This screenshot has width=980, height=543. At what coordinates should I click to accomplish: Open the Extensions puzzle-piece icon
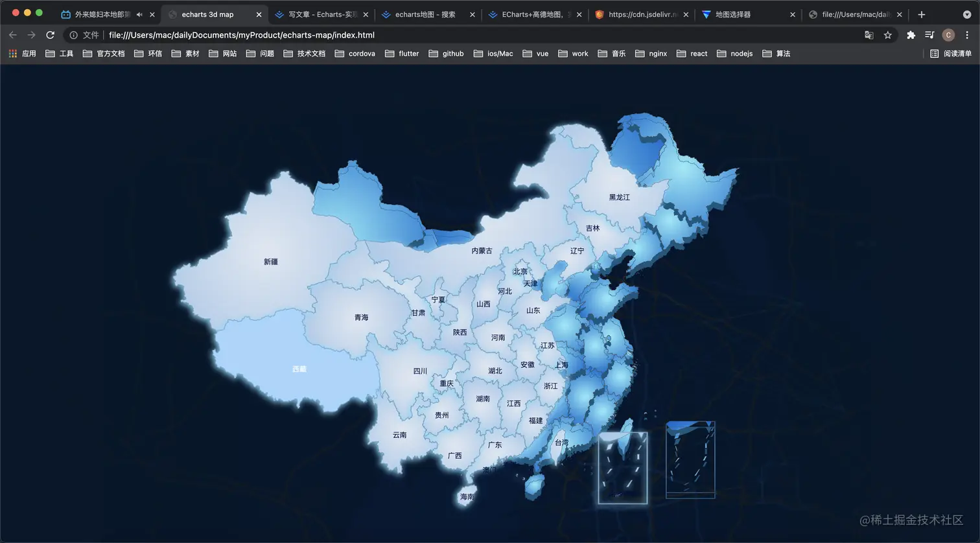coord(910,35)
